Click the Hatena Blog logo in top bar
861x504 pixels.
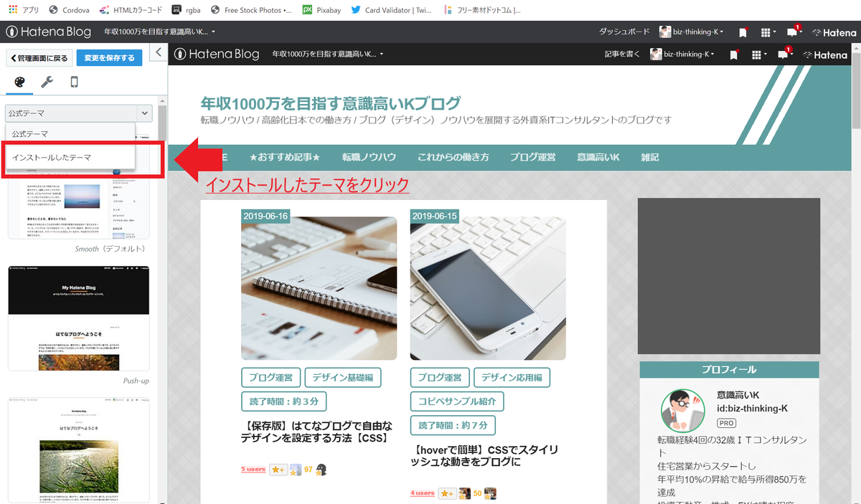click(x=50, y=32)
